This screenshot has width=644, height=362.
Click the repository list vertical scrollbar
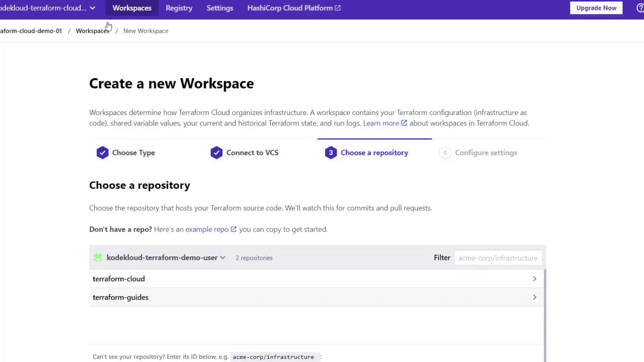(x=545, y=315)
